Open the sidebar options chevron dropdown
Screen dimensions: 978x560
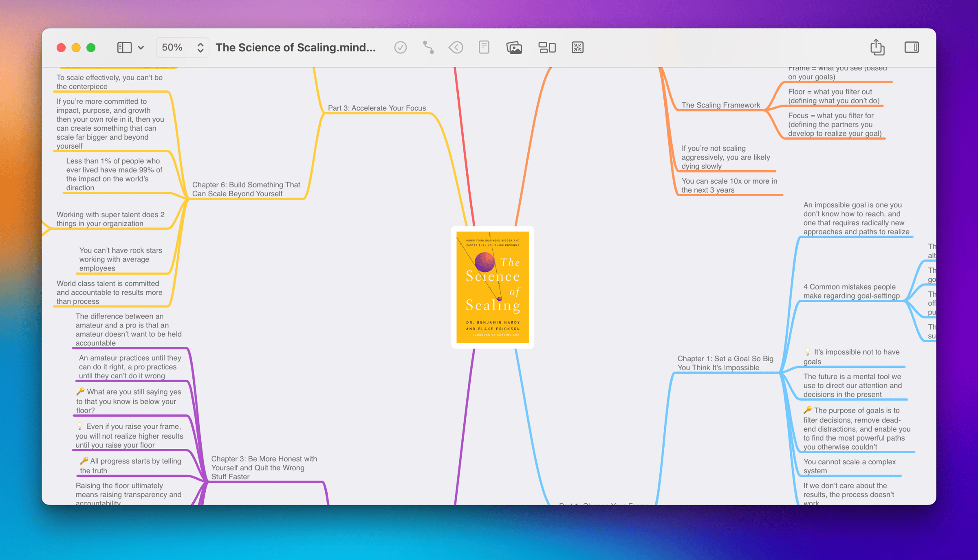click(141, 48)
